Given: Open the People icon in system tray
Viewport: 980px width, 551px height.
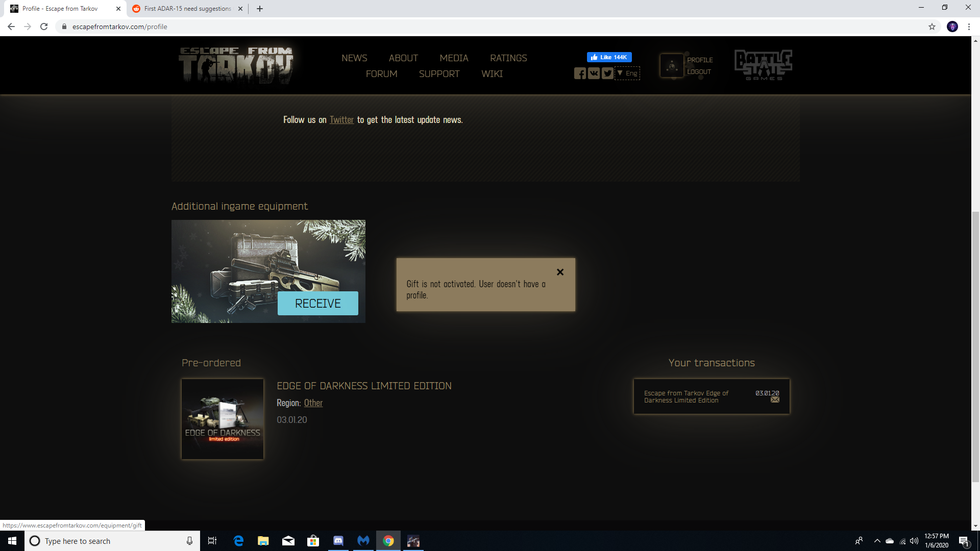Looking at the screenshot, I should tap(859, 541).
